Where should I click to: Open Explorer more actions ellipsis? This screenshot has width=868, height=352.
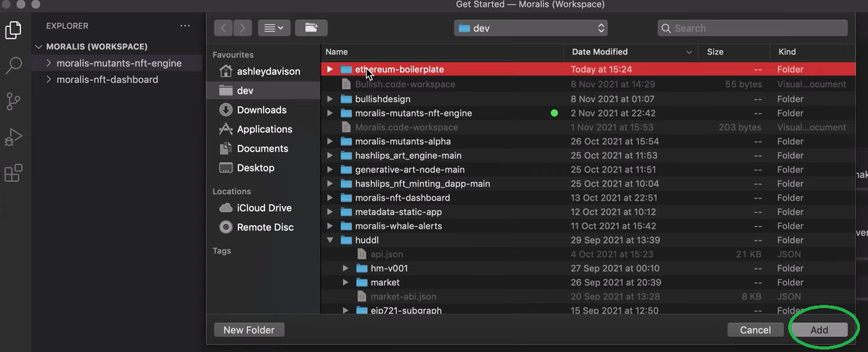coord(185,26)
